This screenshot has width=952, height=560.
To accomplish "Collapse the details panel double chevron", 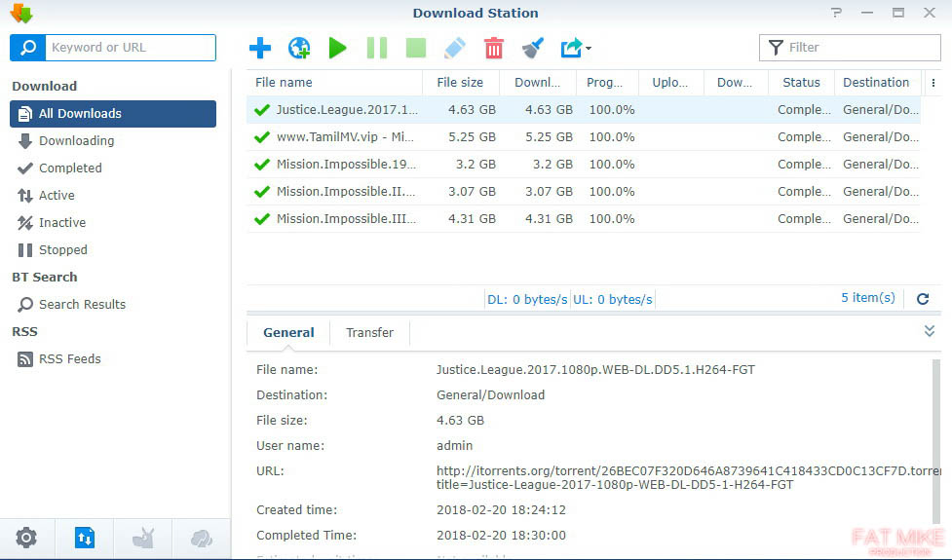I will tap(929, 331).
